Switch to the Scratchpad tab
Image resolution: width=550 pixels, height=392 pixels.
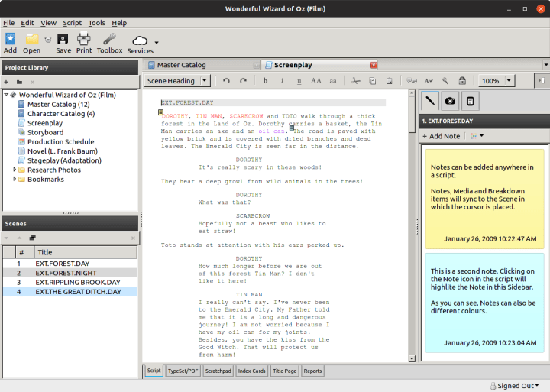point(218,371)
